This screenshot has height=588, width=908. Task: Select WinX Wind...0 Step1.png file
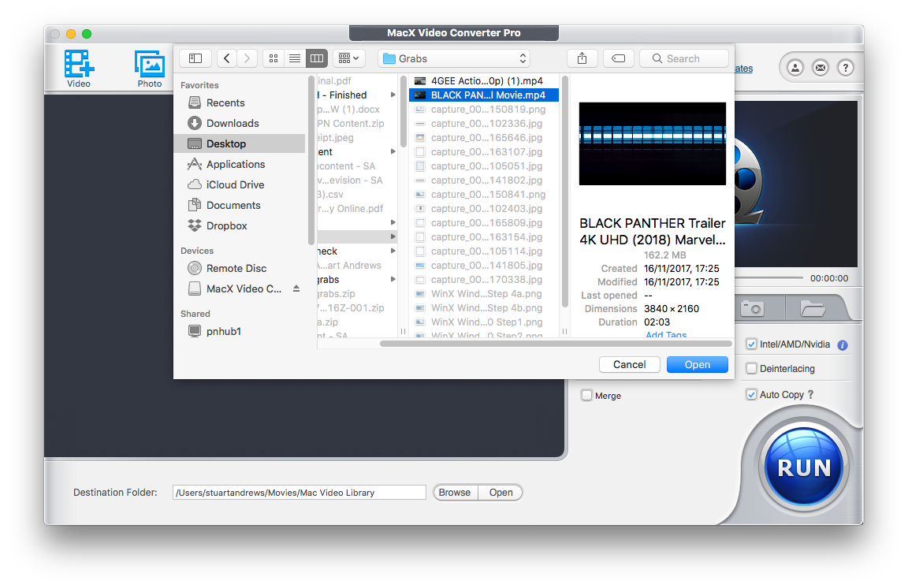point(484,322)
